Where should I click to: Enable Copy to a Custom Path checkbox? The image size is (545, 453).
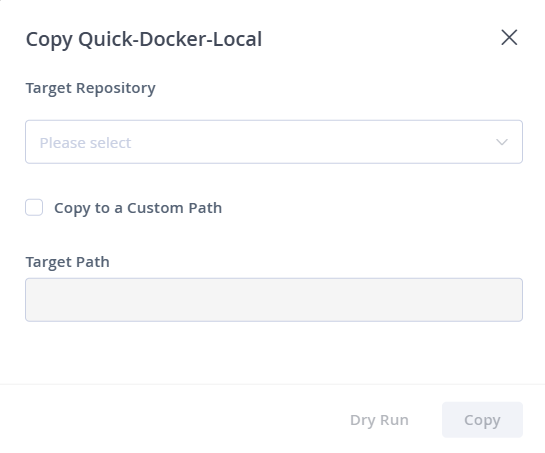click(34, 208)
